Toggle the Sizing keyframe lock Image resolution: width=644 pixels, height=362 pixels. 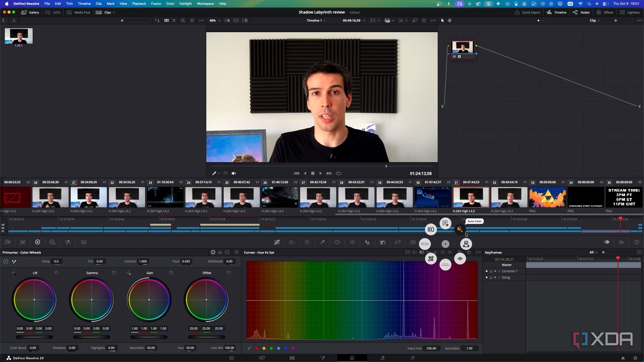[x=491, y=278]
